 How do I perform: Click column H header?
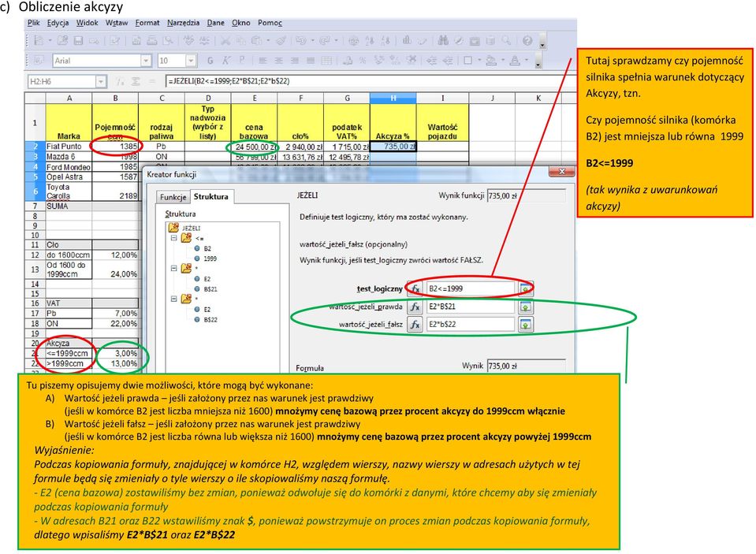pyautogui.click(x=393, y=99)
